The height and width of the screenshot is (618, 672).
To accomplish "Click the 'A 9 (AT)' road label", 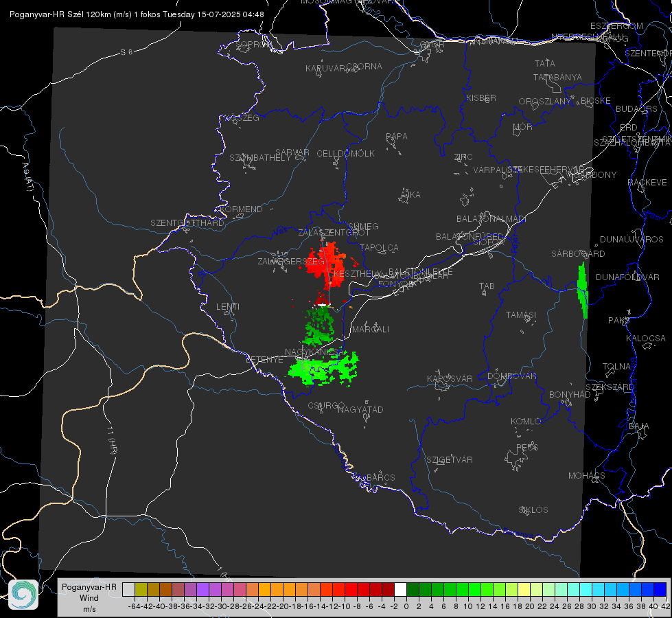I will point(27,177).
